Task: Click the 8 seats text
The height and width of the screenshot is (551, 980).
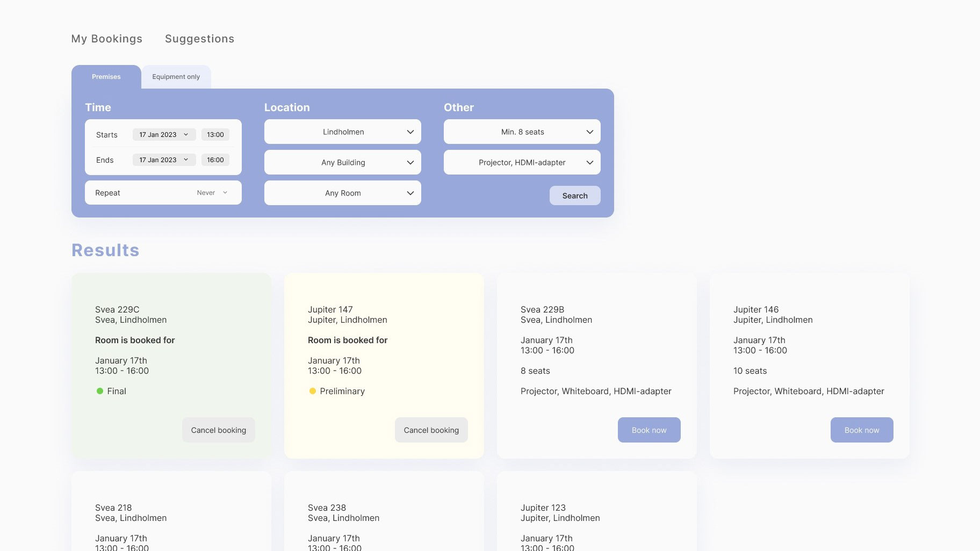Action: pyautogui.click(x=535, y=371)
